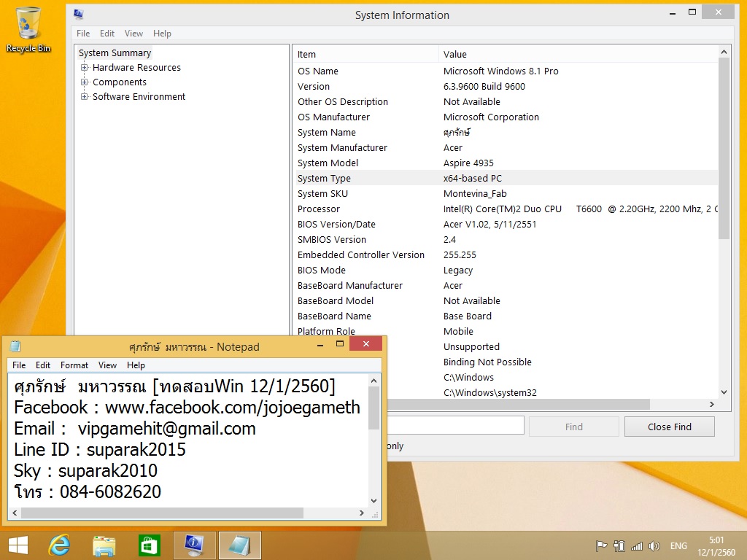Maximize the System Information window
Screen dimensions: 747x560
coord(692,12)
